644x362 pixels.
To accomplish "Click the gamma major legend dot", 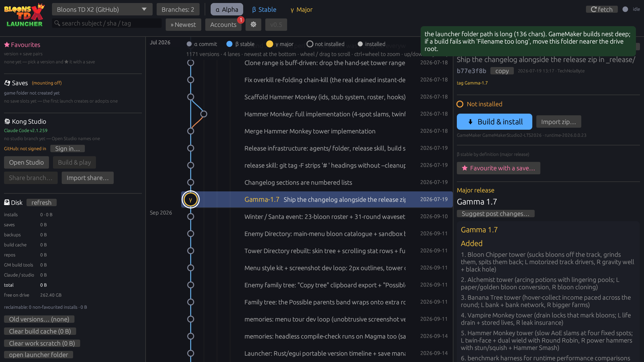I will (269, 44).
